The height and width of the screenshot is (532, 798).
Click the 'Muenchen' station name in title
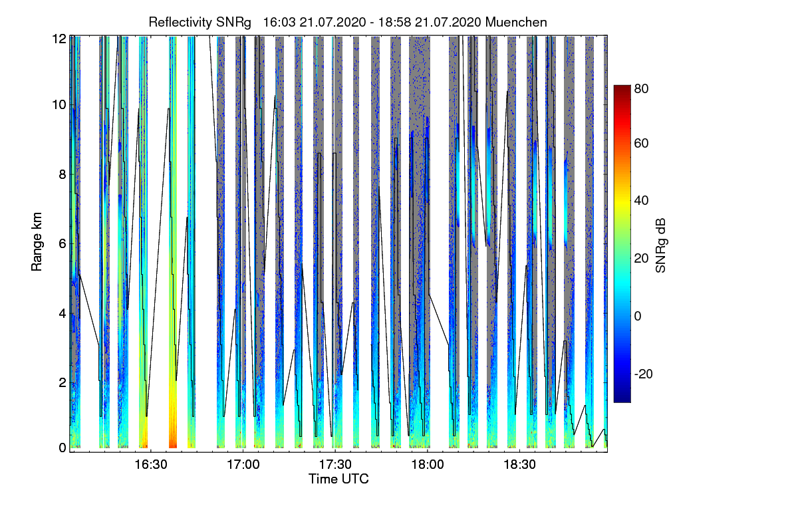[517, 23]
